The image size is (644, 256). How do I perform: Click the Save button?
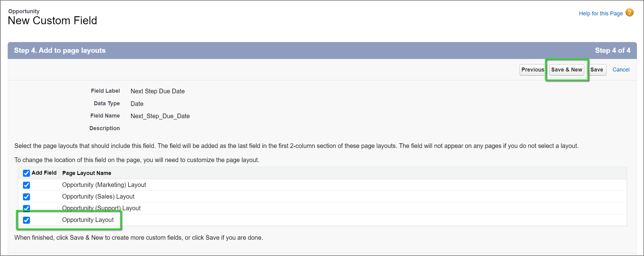click(x=597, y=70)
